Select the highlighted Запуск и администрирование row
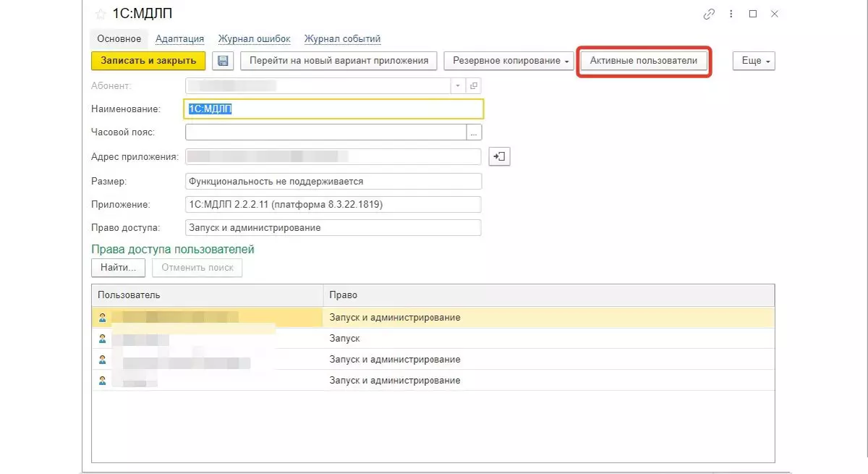Image resolution: width=868 pixels, height=474 pixels. click(433, 317)
